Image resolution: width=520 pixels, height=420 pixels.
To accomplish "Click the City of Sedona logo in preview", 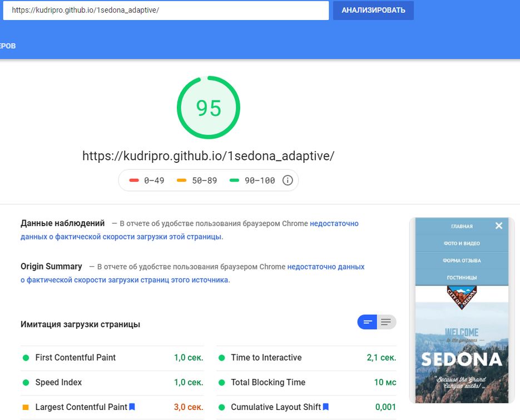I will 462,296.
